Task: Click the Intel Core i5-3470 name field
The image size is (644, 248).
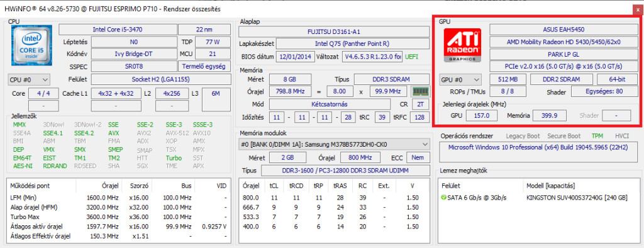Action: pyautogui.click(x=118, y=30)
